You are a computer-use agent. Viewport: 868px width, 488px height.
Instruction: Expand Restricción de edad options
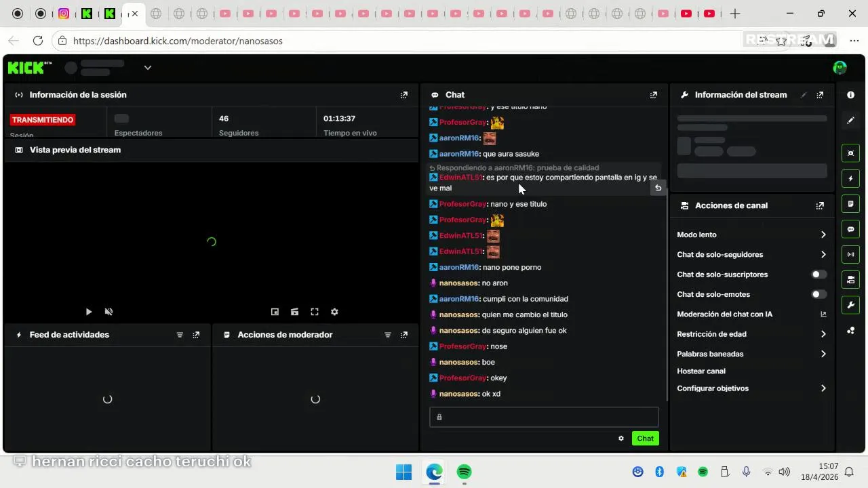coord(823,334)
